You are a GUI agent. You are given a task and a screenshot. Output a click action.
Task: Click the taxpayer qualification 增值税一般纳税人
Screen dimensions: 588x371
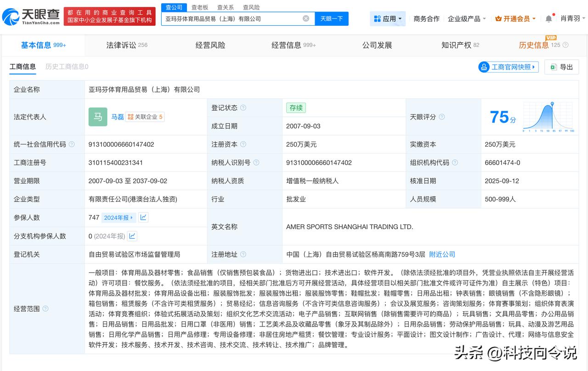pos(312,181)
